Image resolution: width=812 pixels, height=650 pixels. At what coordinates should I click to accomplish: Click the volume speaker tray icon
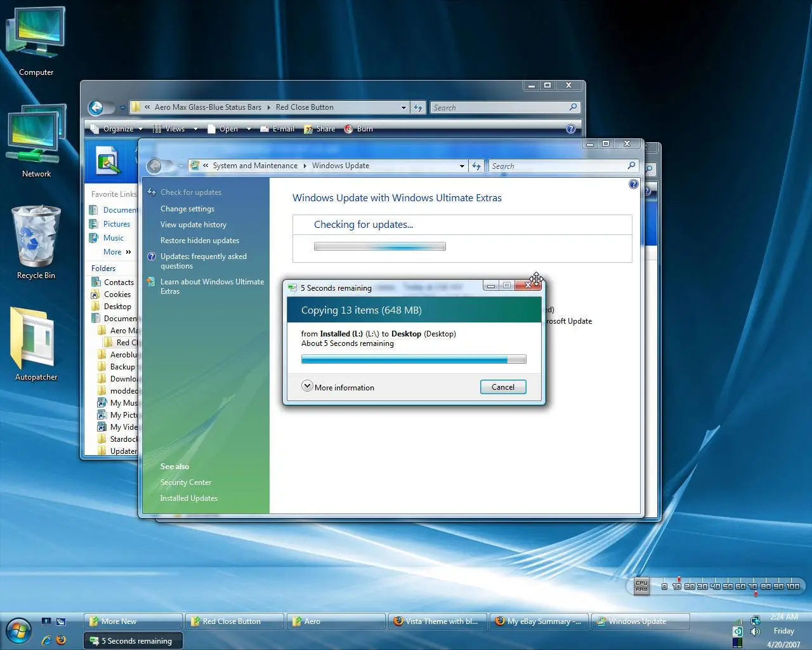755,632
